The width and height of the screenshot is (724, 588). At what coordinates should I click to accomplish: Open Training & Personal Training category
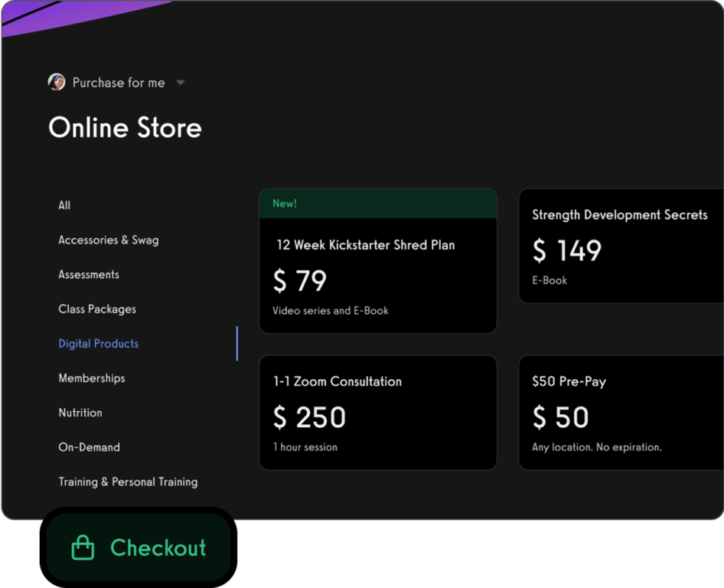tap(128, 482)
